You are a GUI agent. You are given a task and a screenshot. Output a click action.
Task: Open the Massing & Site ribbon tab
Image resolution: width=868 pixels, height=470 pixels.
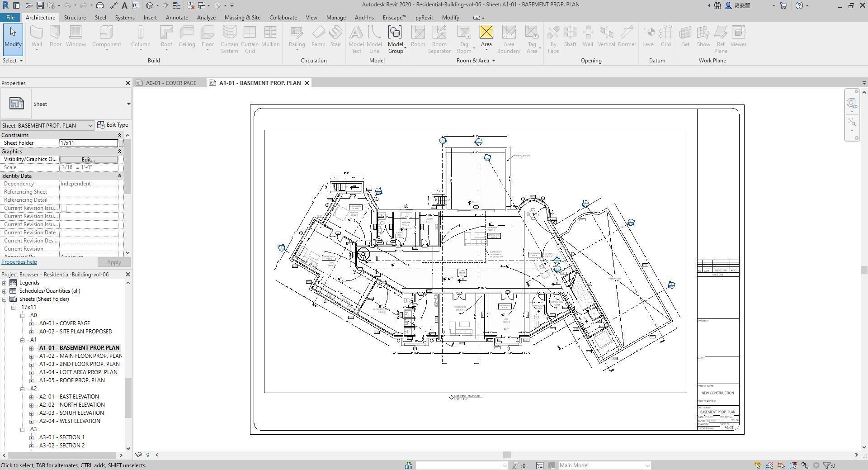242,18
